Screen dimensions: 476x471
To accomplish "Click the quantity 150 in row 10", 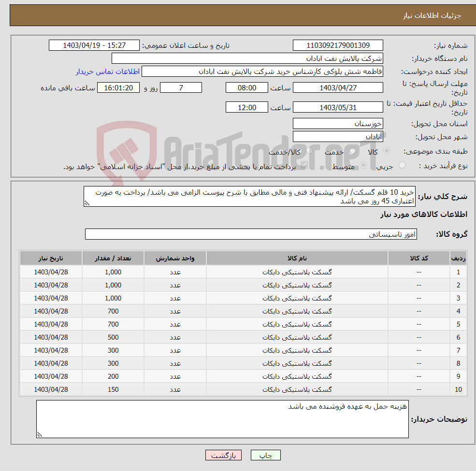I will (113, 390).
